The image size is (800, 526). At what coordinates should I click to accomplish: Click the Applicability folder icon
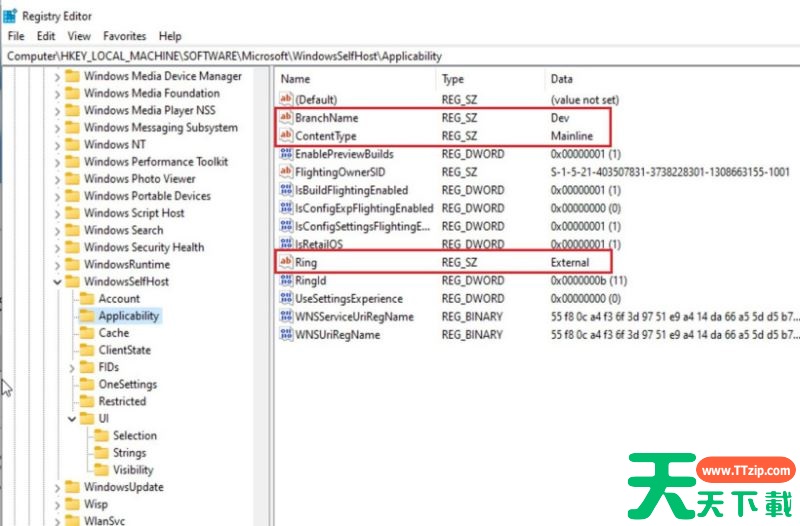coord(87,316)
